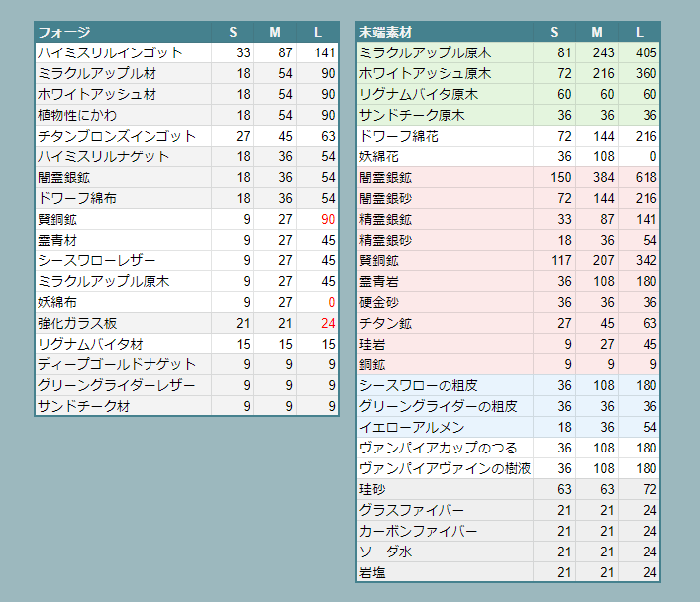The image size is (700, 602).
Task: Click the フォージ table header cell
Action: (123, 32)
